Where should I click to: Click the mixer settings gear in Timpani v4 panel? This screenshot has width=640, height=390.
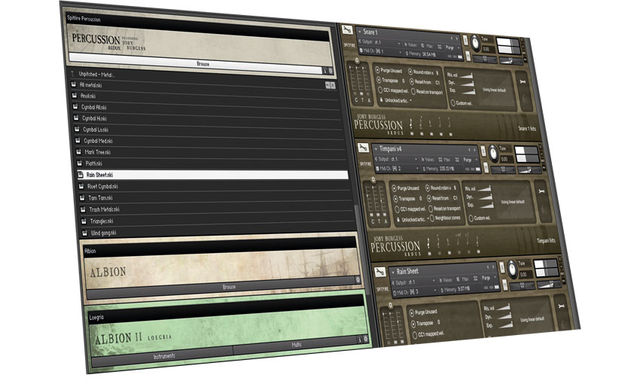(x=373, y=179)
